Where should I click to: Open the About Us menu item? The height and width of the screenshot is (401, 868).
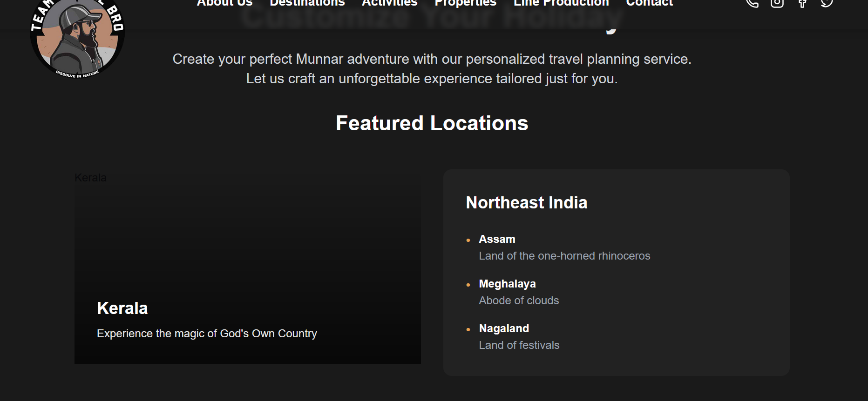pyautogui.click(x=224, y=3)
